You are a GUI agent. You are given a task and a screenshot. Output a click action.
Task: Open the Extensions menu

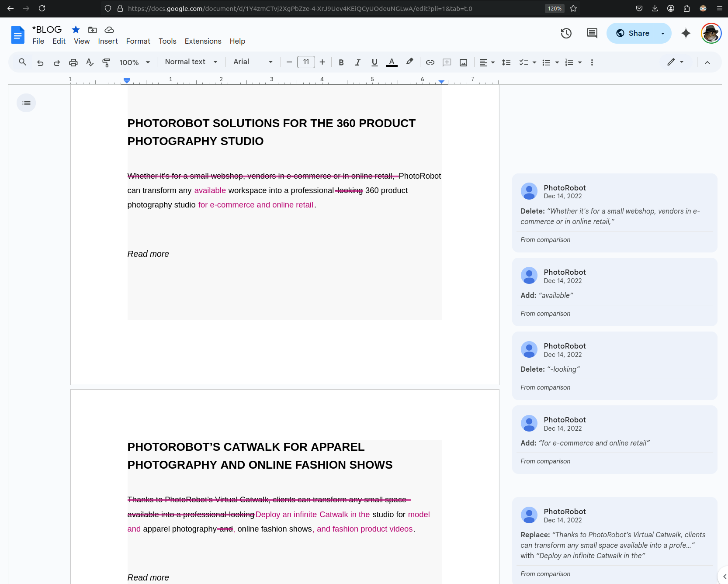(203, 41)
